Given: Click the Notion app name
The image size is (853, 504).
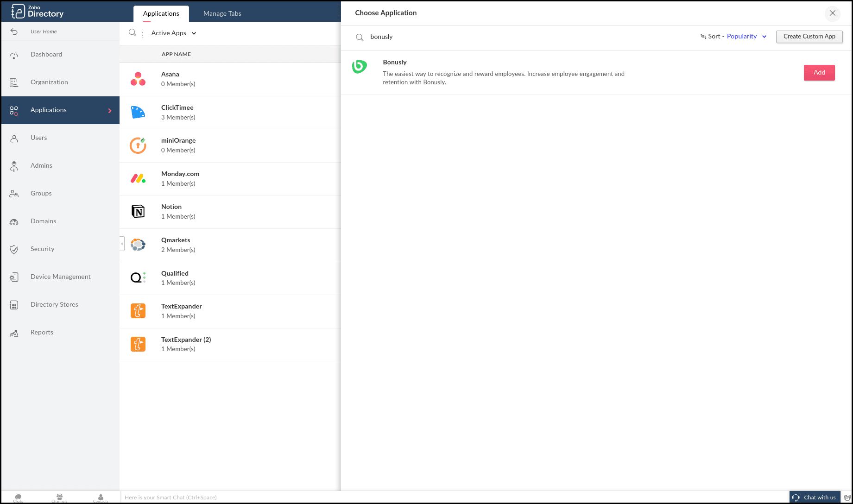Looking at the screenshot, I should tap(171, 207).
